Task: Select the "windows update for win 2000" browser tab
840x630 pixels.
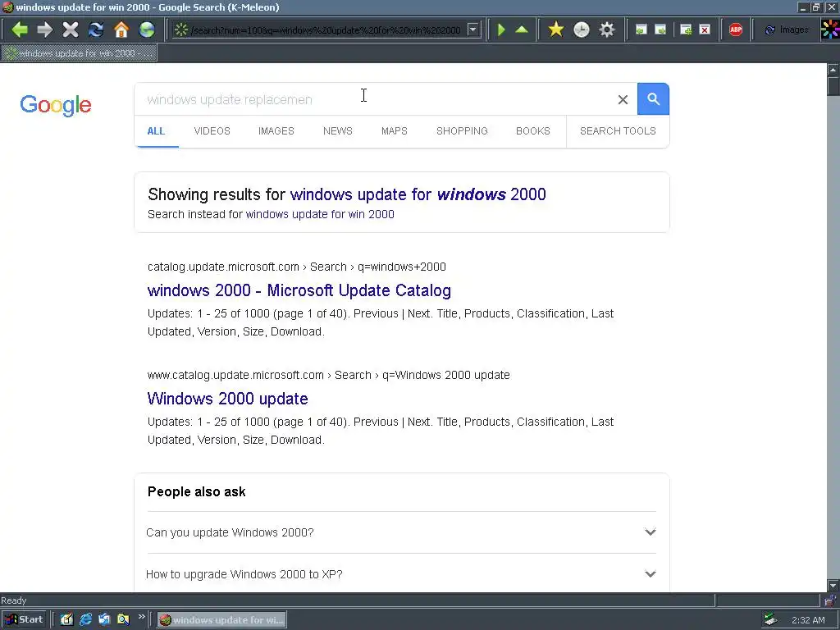Action: coord(80,53)
